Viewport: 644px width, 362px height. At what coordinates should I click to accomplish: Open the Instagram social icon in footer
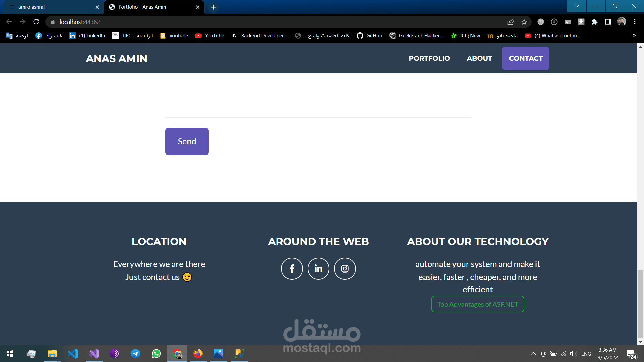(x=345, y=268)
